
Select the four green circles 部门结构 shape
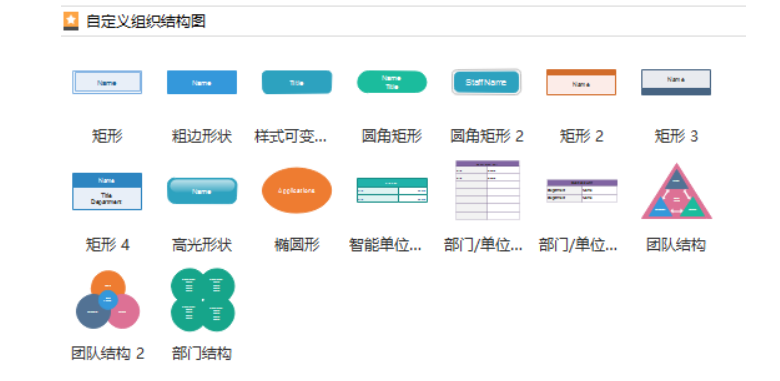pyautogui.click(x=202, y=299)
